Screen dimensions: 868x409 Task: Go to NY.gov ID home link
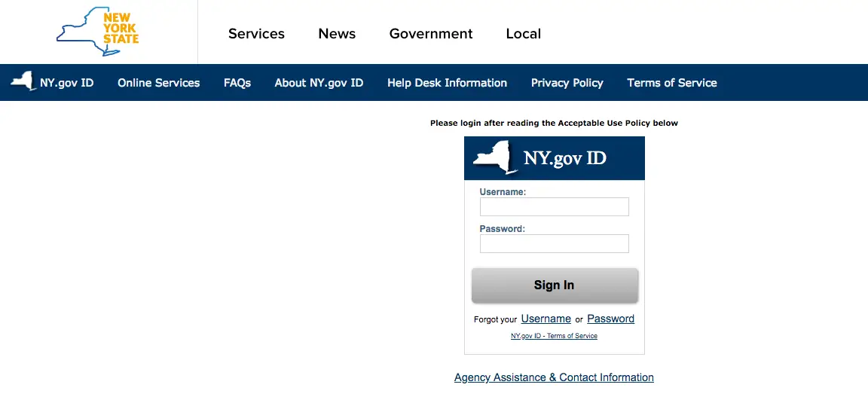66,83
